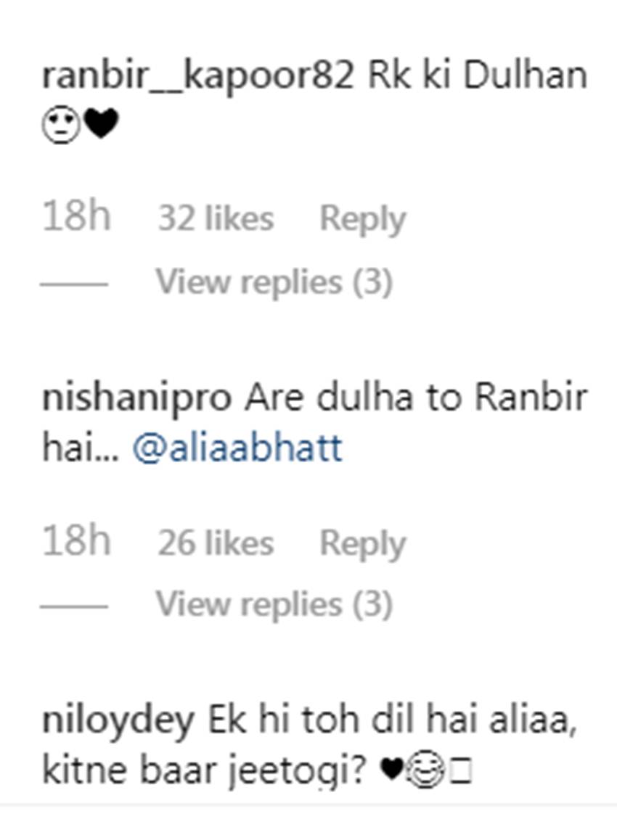Click the 18h timestamp under ranbir__kapoor82's comment
This screenshot has width=617, height=840.
(76, 216)
